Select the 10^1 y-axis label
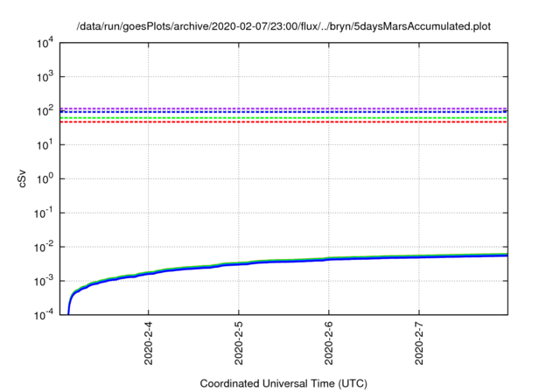 (x=45, y=144)
